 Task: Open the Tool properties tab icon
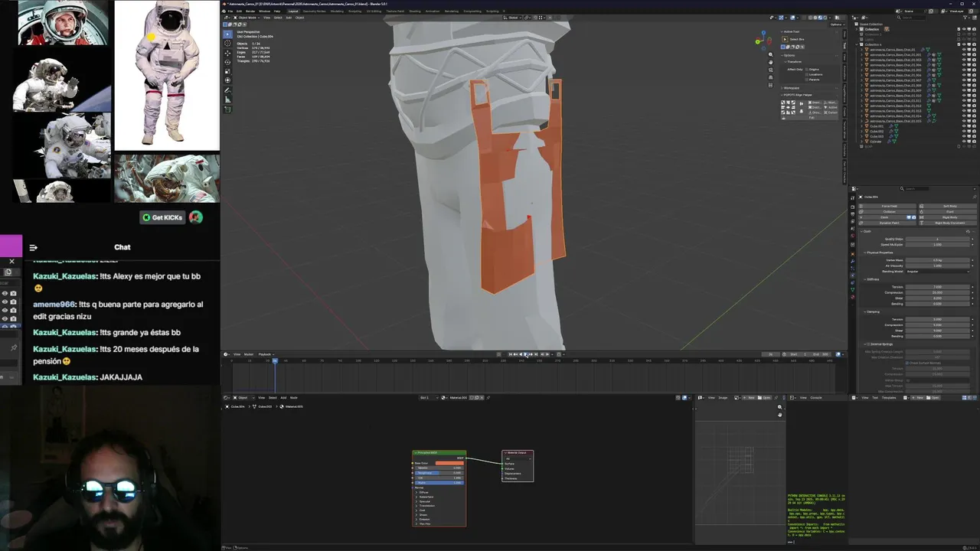(853, 198)
